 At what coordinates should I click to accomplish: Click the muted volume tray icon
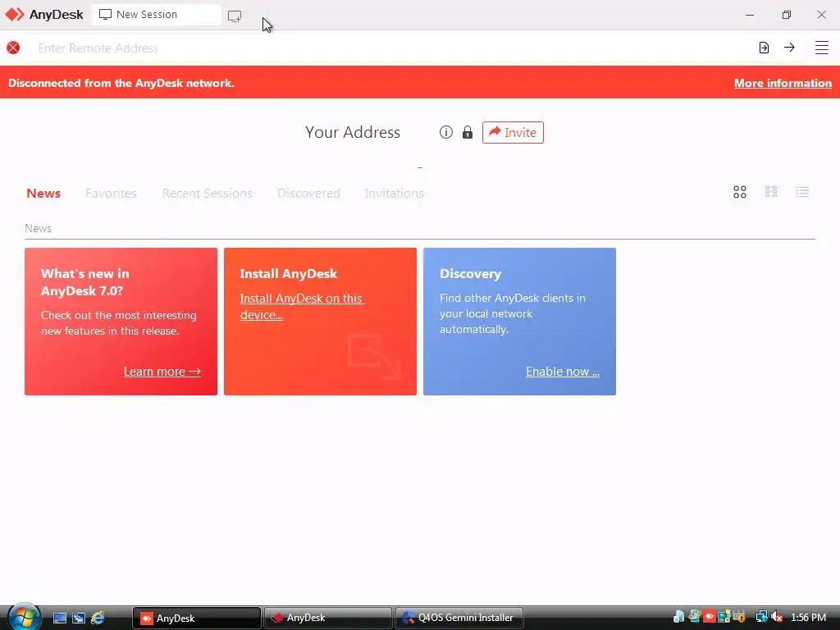tap(777, 617)
